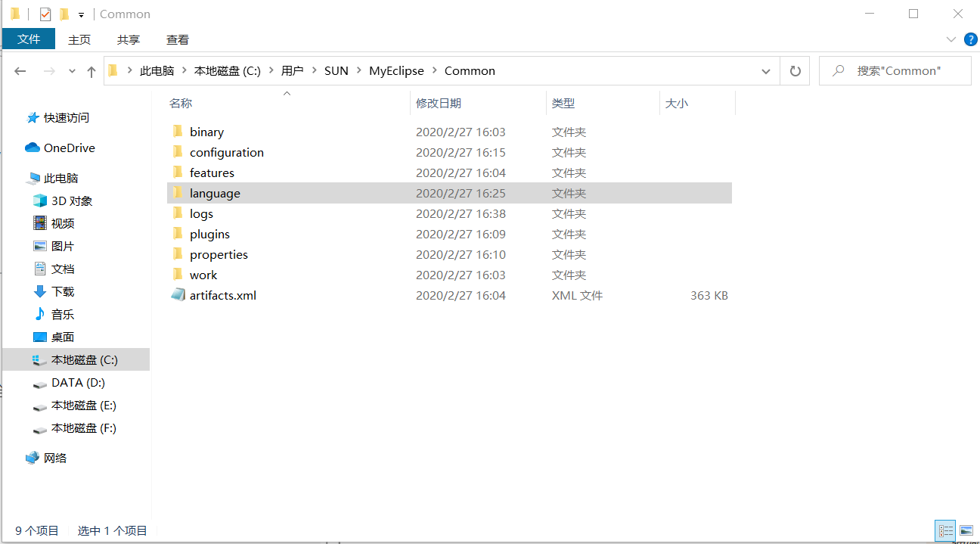The width and height of the screenshot is (980, 544).
Task: Click plugins date 2020/2/27 16:09
Action: tap(461, 234)
